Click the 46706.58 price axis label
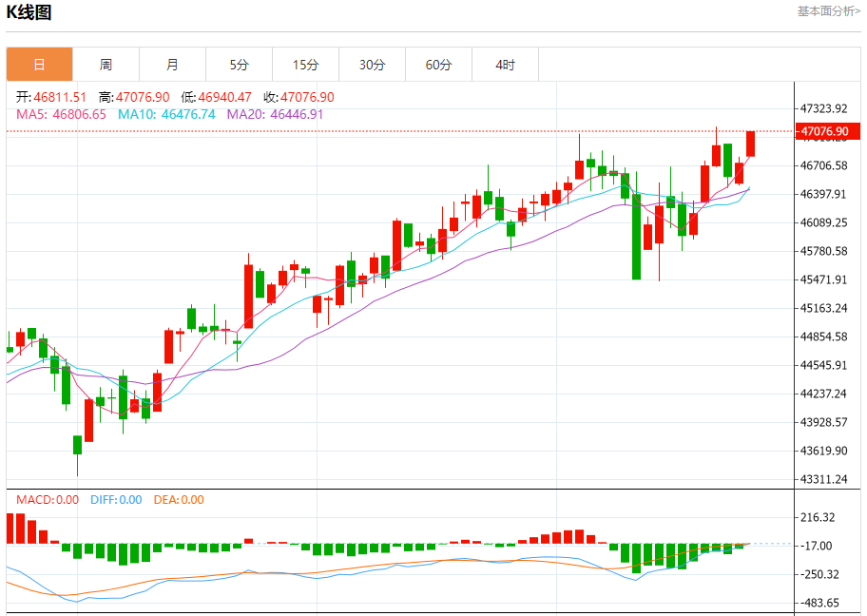The height and width of the screenshot is (616, 867). [824, 165]
